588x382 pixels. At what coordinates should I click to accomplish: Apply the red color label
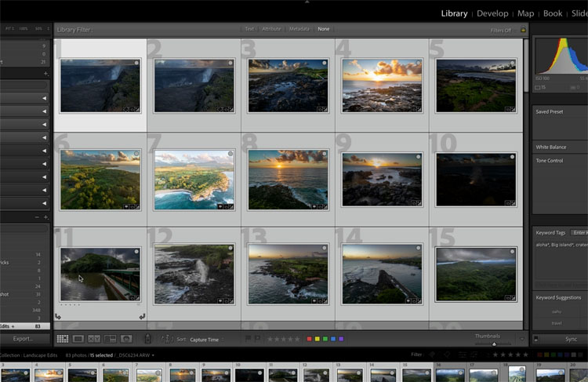309,339
